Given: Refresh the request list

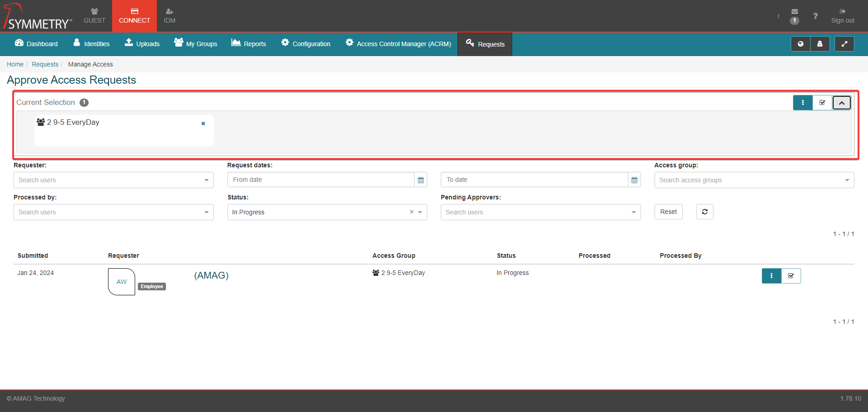Looking at the screenshot, I should (705, 212).
